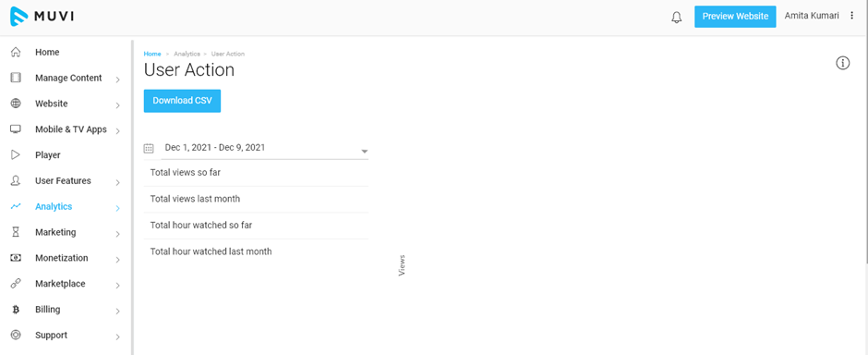Click the Website globe icon

[x=16, y=104]
